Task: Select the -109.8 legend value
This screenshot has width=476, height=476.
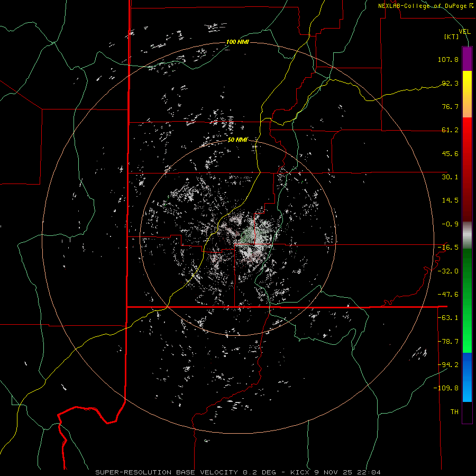Action: coord(446,388)
